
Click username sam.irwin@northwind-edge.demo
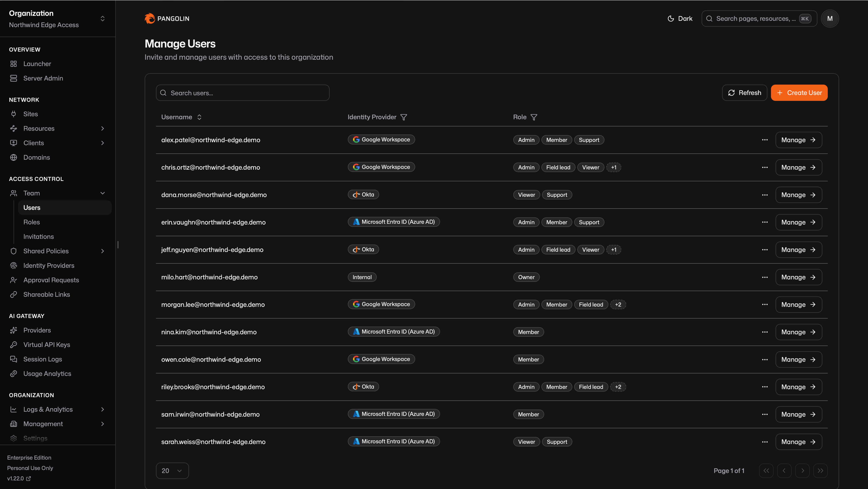[x=210, y=414]
